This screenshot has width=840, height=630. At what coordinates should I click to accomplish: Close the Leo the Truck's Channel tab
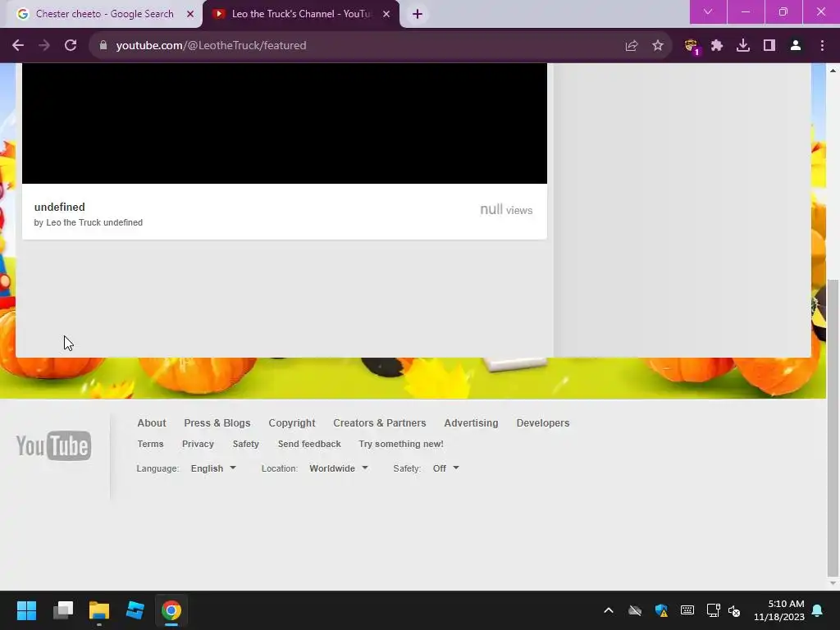[386, 14]
